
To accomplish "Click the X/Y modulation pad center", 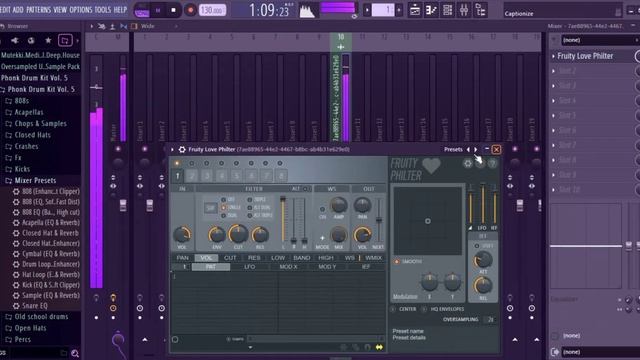I will click(428, 221).
